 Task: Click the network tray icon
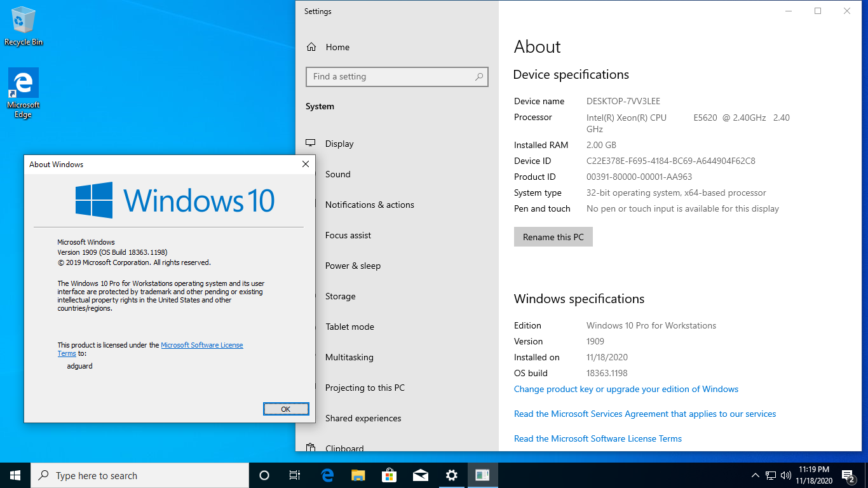771,475
